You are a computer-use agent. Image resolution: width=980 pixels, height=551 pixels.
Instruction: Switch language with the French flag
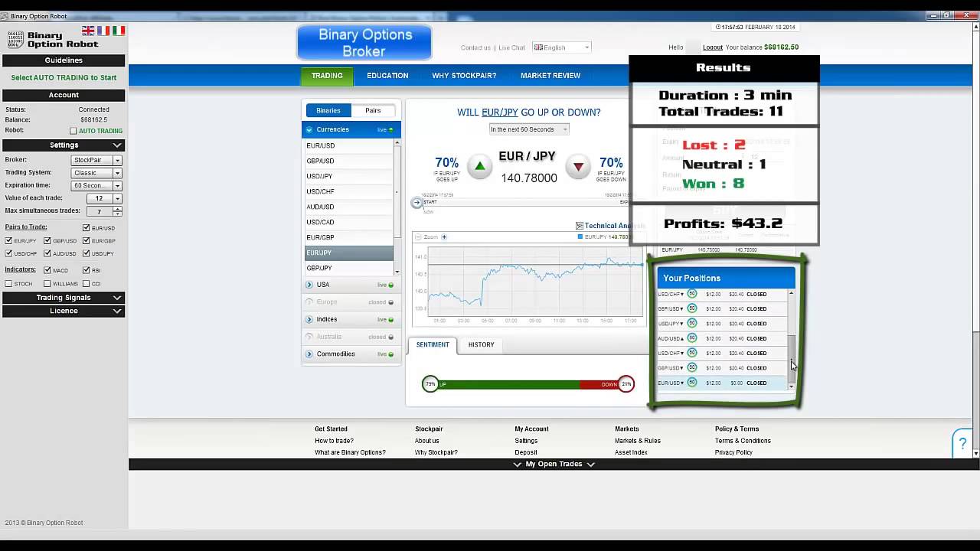103,31
